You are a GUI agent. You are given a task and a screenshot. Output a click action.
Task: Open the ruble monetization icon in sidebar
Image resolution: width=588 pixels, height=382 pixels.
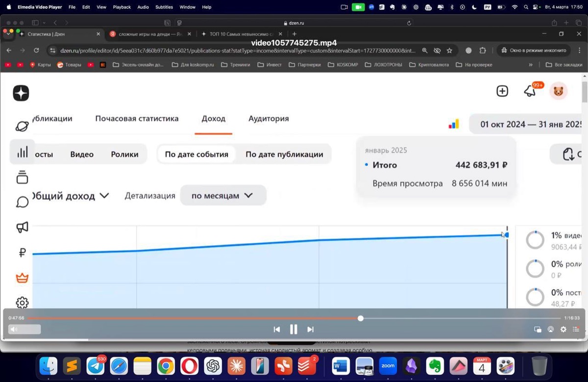[22, 253]
